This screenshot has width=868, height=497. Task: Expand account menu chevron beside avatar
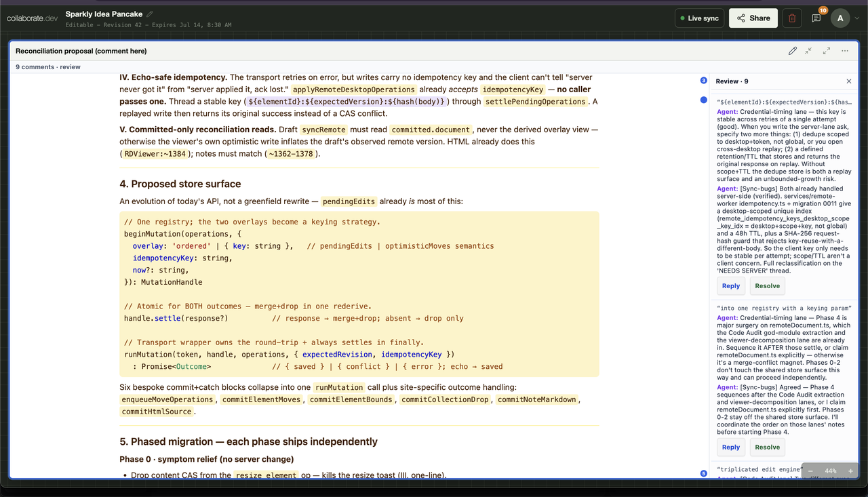point(857,18)
